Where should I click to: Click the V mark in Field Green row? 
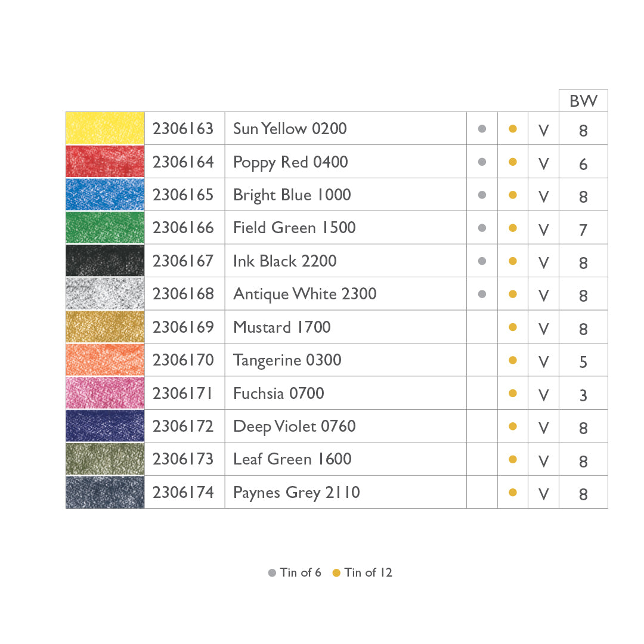click(x=543, y=229)
